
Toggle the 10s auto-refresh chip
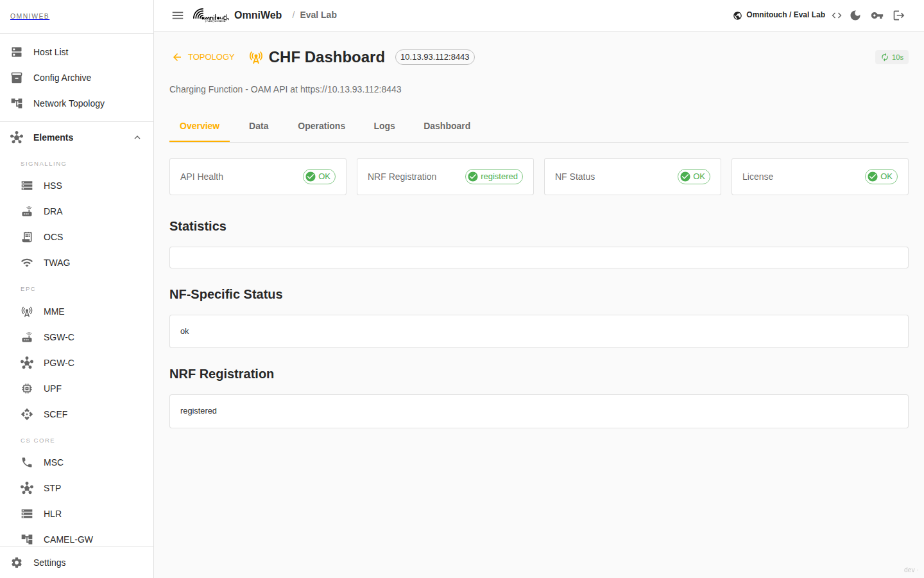point(892,57)
